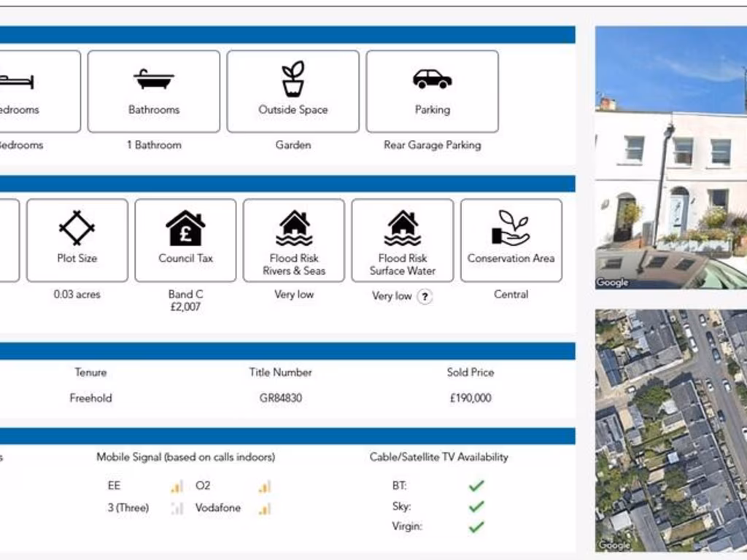Click the £190,000 sold price value
Viewport: 747px width, 560px height.
click(471, 398)
